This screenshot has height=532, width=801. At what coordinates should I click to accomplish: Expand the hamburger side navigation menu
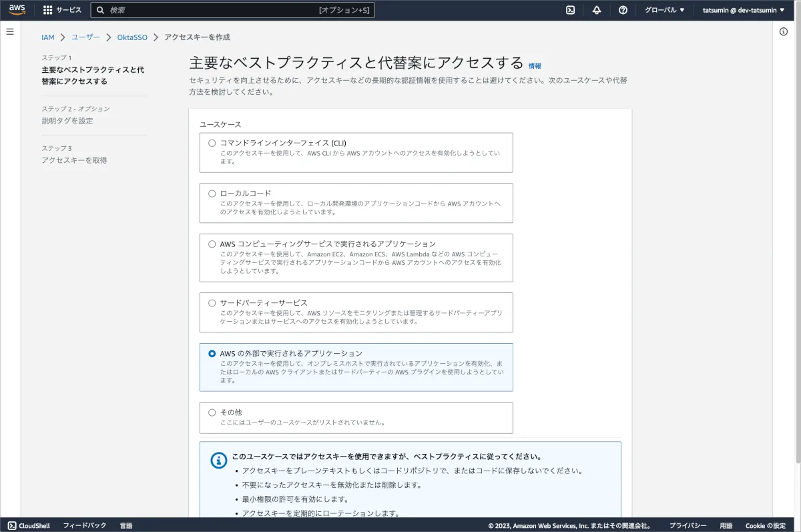tap(10, 32)
